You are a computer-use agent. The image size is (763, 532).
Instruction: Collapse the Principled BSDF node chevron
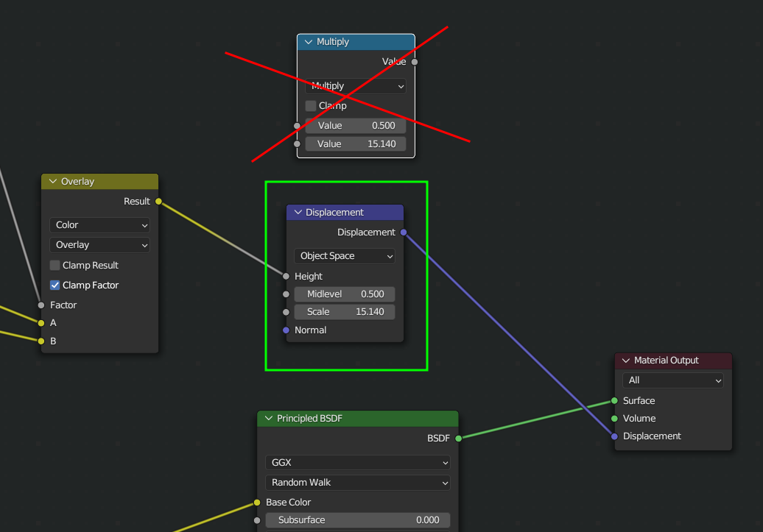269,419
